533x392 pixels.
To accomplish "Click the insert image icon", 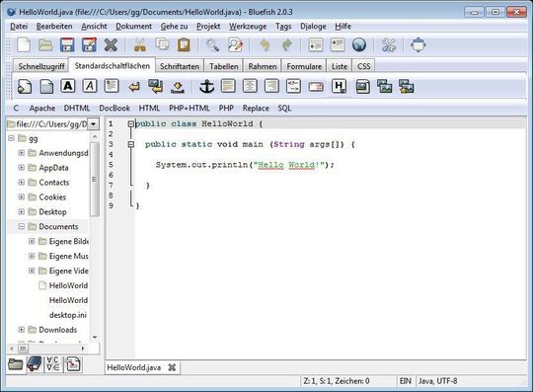I will pos(362,87).
